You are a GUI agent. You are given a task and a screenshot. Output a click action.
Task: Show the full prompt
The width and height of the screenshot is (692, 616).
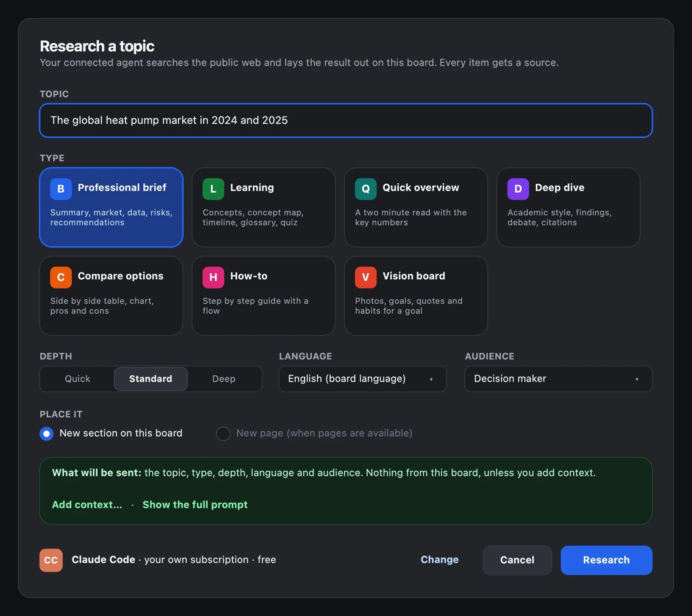(x=195, y=504)
